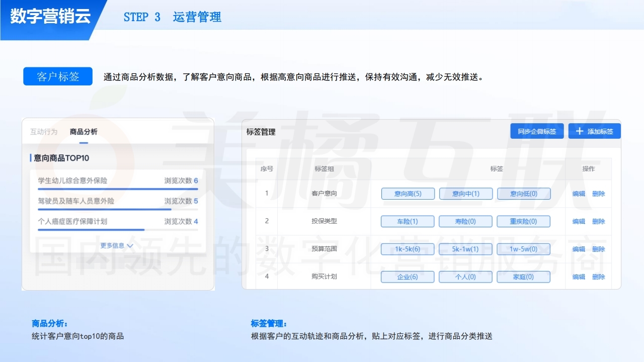The width and height of the screenshot is (644, 362).
Task: Select the 意向高(5) tag
Action: pos(408,194)
